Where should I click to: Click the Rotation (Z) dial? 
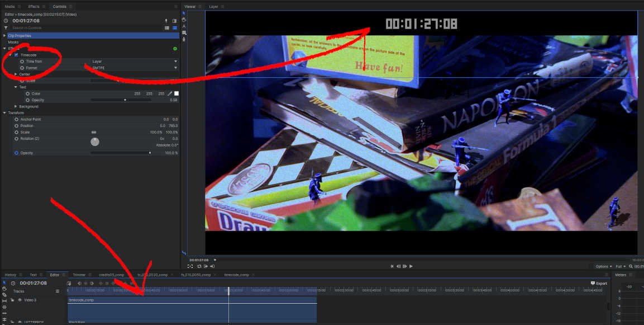(95, 142)
